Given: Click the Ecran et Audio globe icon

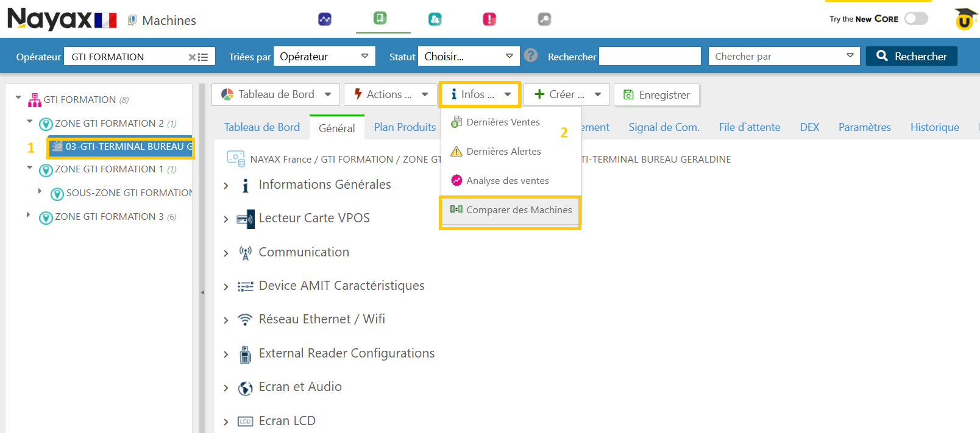Looking at the screenshot, I should [245, 388].
